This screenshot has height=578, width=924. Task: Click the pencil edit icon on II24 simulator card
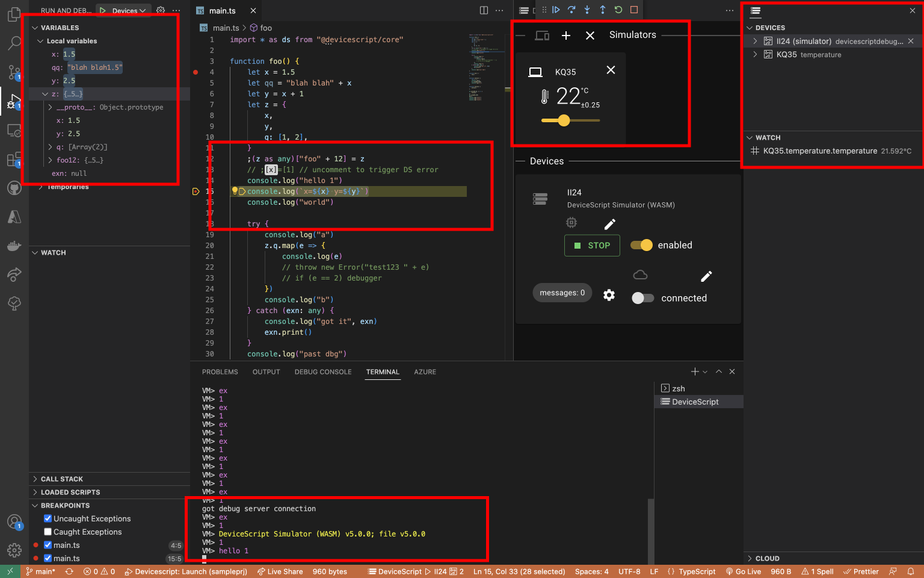[x=609, y=223]
